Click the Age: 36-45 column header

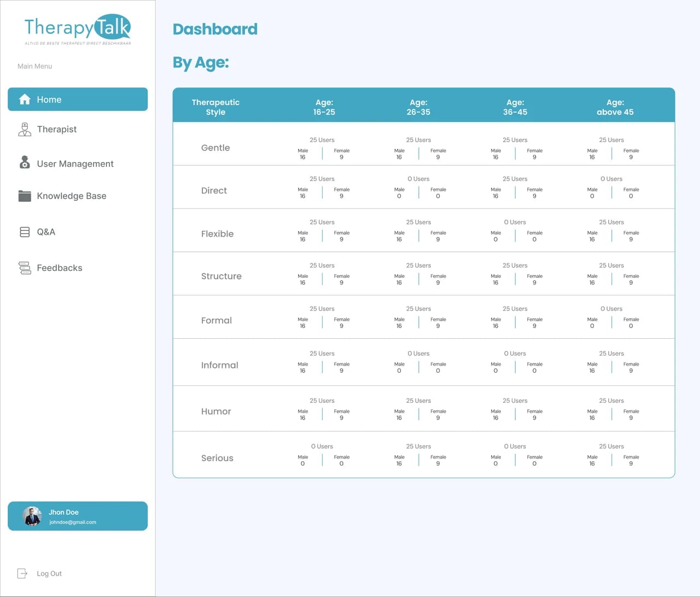[x=515, y=107]
